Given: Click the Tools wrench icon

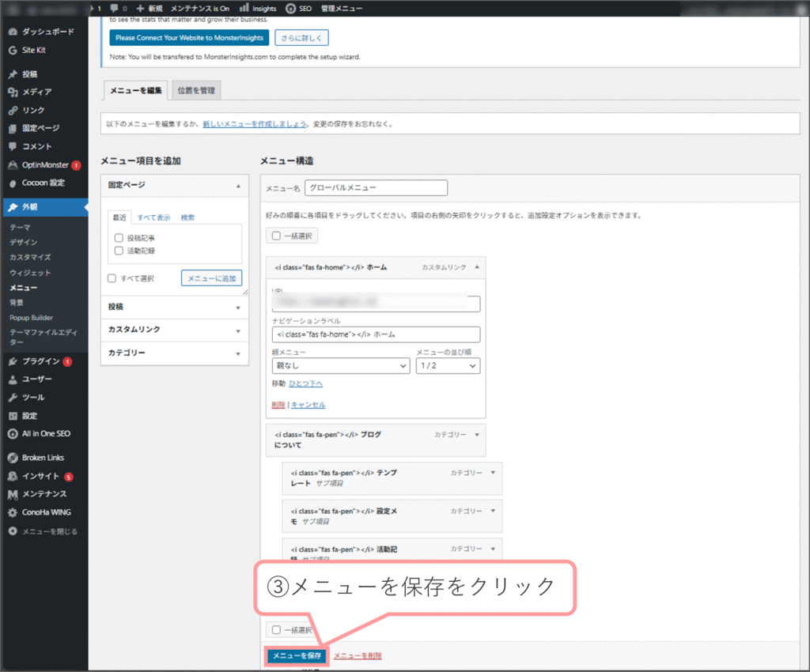Looking at the screenshot, I should pyautogui.click(x=13, y=398).
